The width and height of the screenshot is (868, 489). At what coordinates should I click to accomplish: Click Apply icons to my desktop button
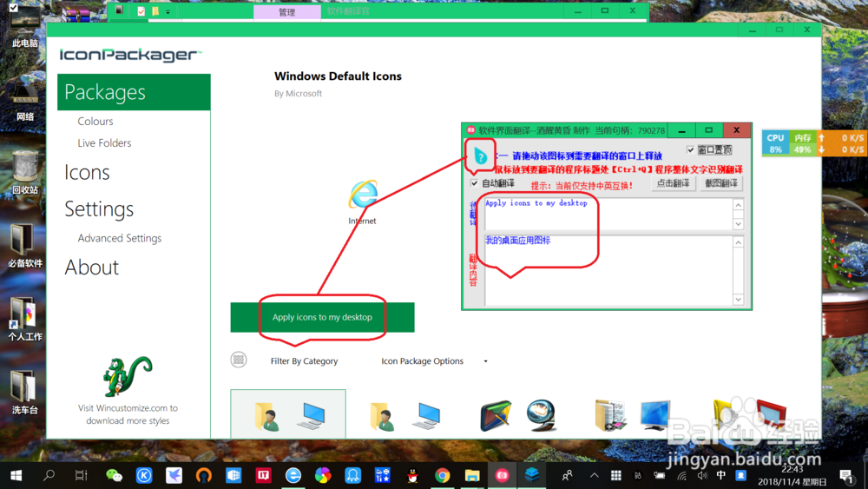tap(322, 317)
